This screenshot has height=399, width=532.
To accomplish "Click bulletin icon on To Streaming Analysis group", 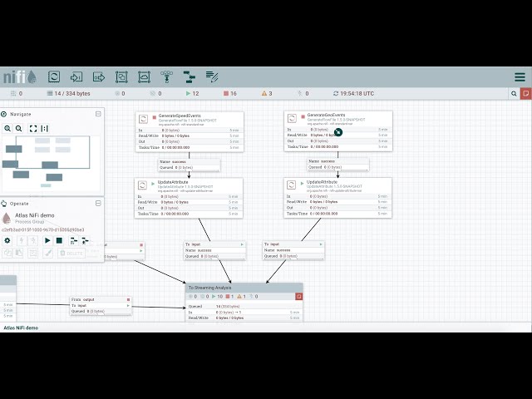I will point(299,297).
